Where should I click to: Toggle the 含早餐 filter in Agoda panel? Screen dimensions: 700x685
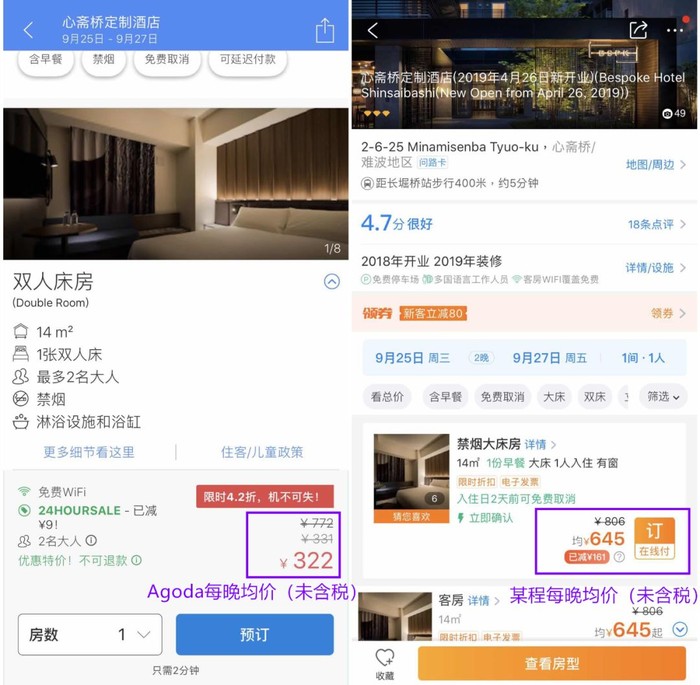pos(46,59)
